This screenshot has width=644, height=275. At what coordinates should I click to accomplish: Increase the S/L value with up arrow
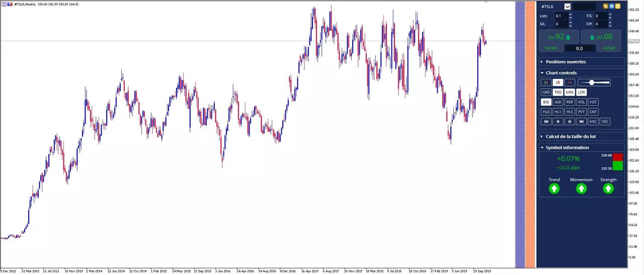[571, 22]
